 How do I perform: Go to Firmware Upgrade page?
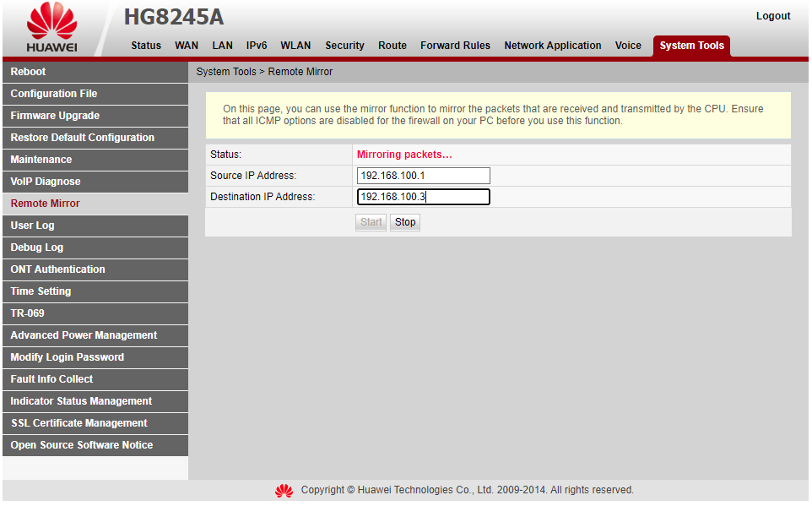pos(95,116)
